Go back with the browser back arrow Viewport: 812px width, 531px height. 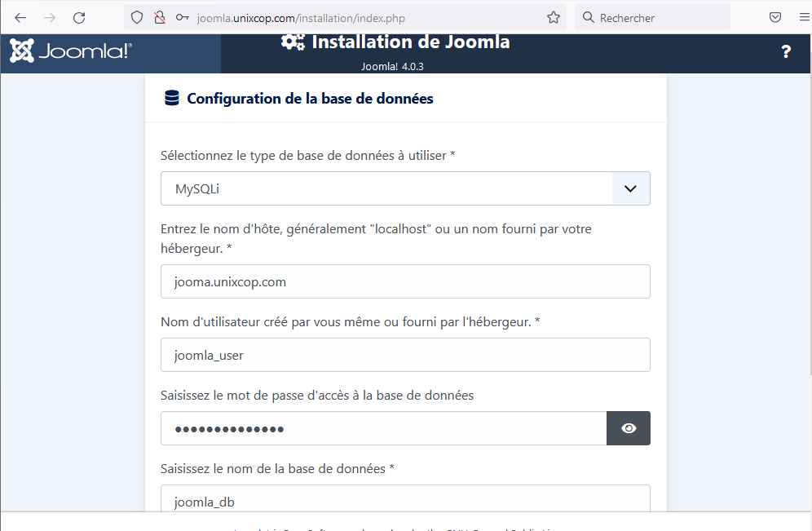(20, 18)
